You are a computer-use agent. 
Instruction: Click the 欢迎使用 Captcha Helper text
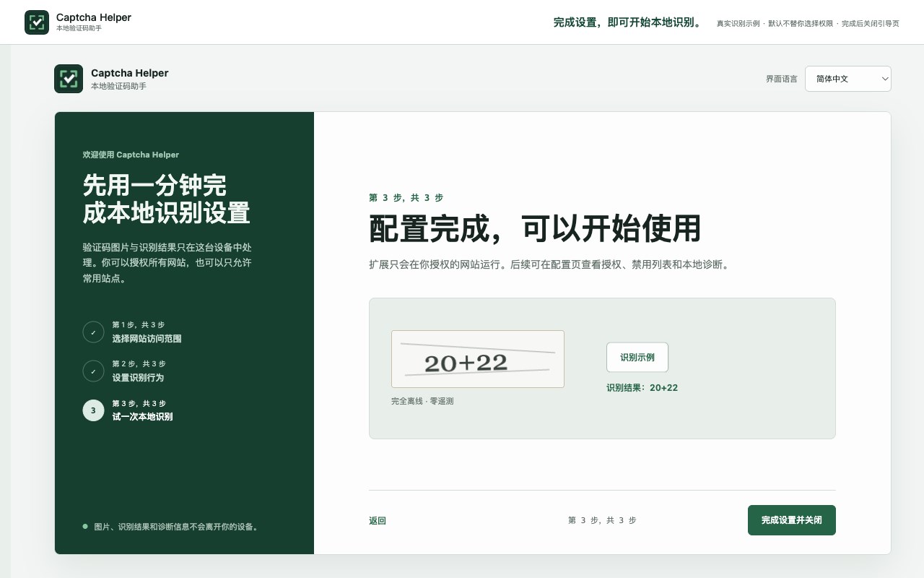point(131,155)
